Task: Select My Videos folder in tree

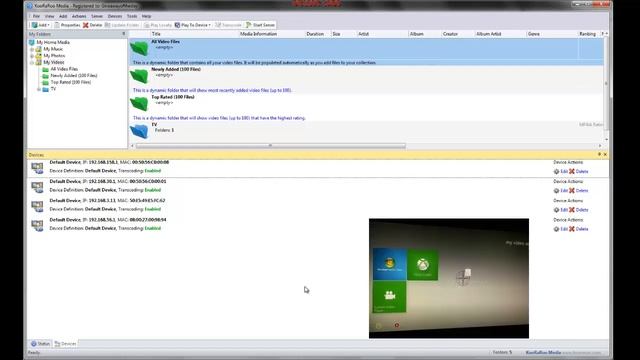Action: pos(54,62)
